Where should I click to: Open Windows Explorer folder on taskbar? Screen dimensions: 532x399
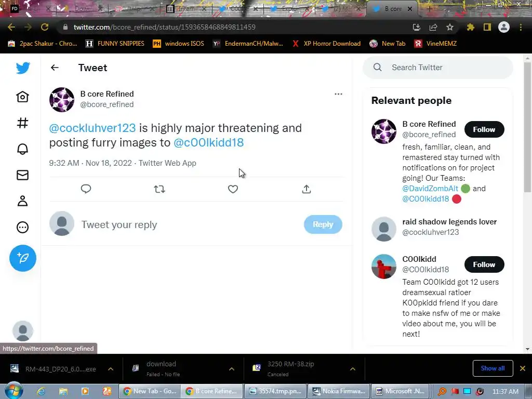(63, 391)
